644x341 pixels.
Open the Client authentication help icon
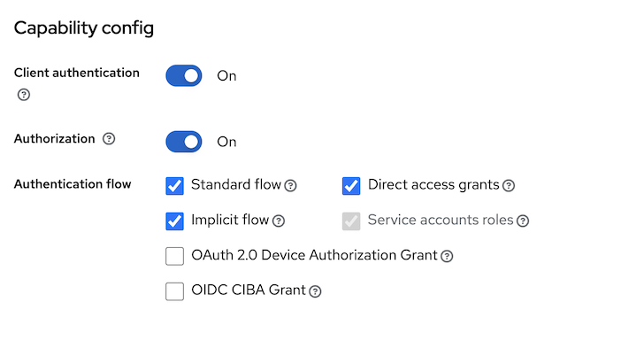[x=24, y=95]
